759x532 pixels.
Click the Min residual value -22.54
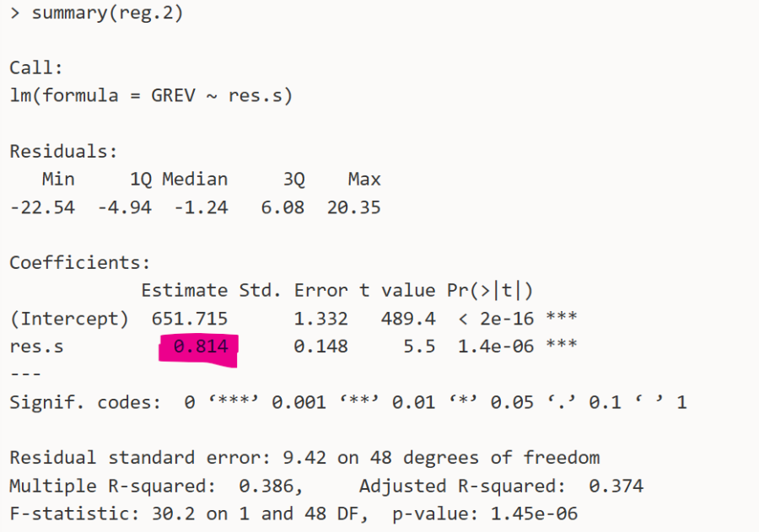click(41, 207)
